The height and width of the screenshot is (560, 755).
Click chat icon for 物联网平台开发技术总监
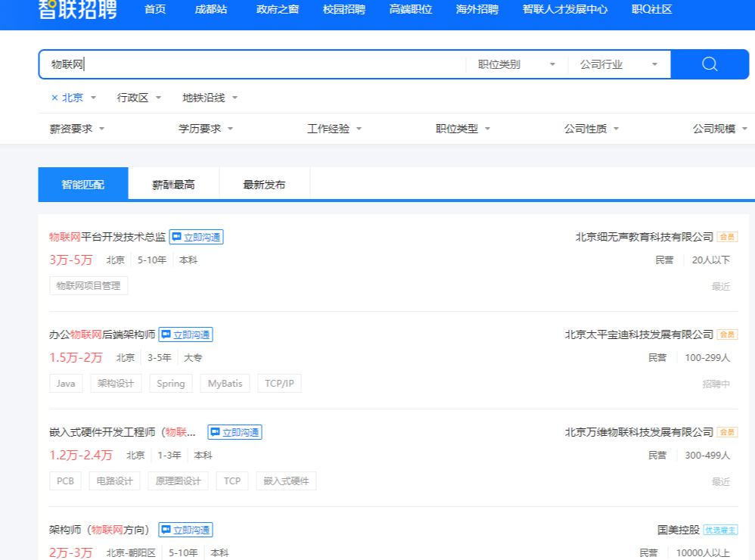(x=177, y=237)
